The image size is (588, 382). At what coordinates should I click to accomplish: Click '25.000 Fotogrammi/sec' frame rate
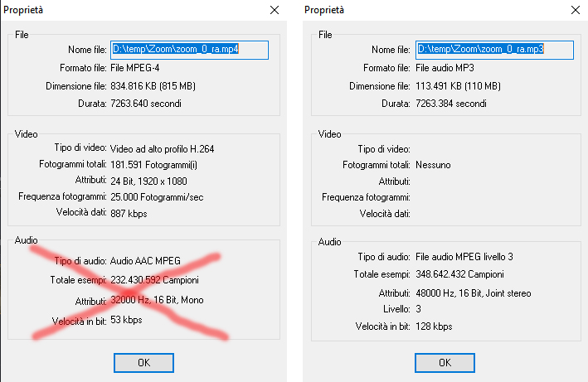tap(157, 197)
